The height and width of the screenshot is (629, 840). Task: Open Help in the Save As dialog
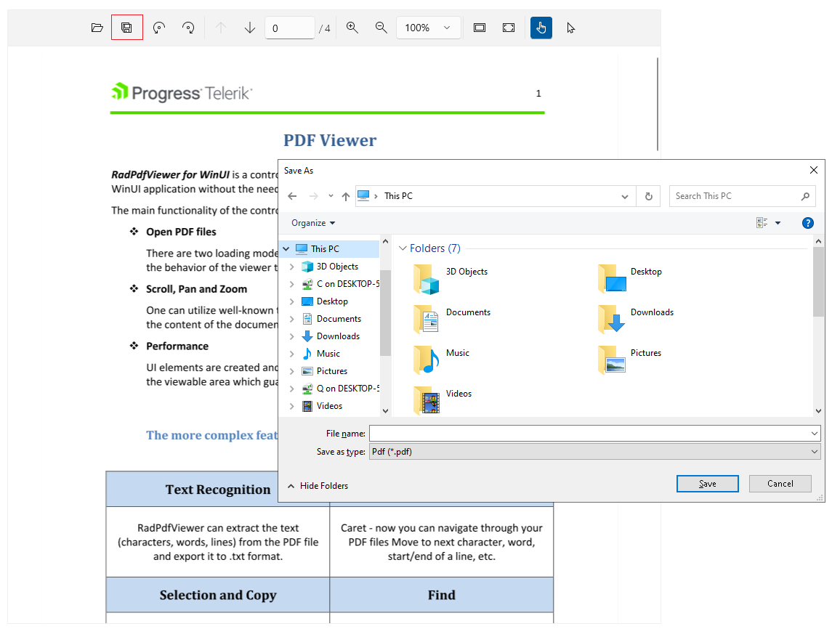[x=808, y=223]
